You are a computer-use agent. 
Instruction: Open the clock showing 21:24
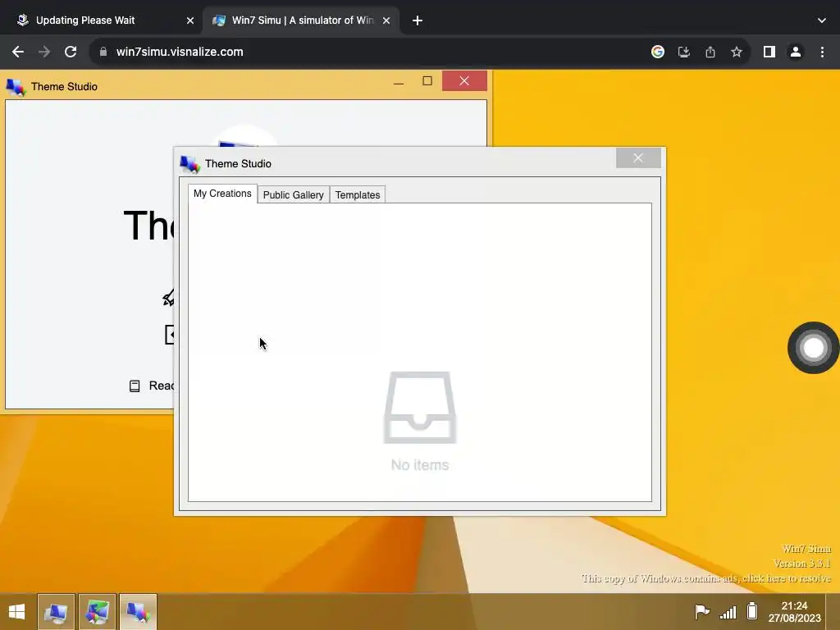tap(794, 612)
